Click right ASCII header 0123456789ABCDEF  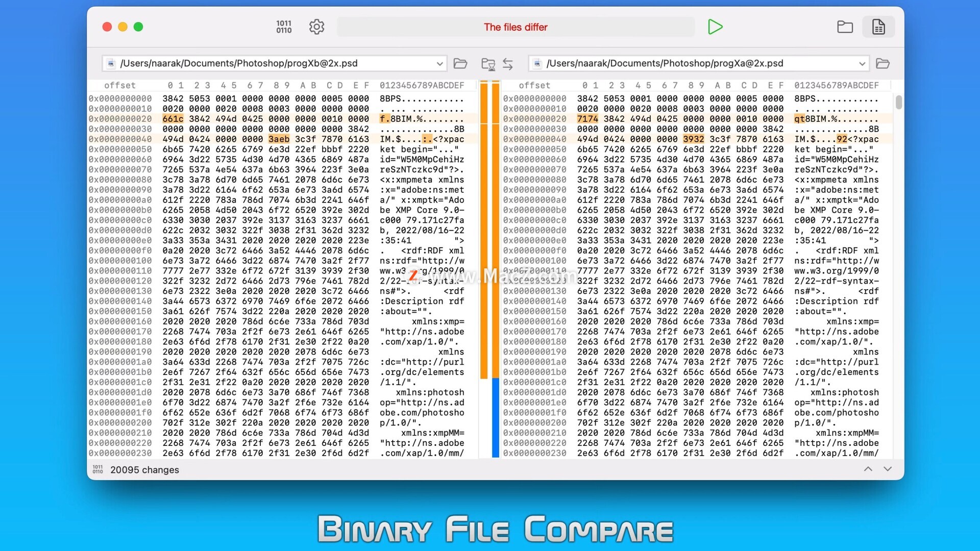tap(837, 85)
